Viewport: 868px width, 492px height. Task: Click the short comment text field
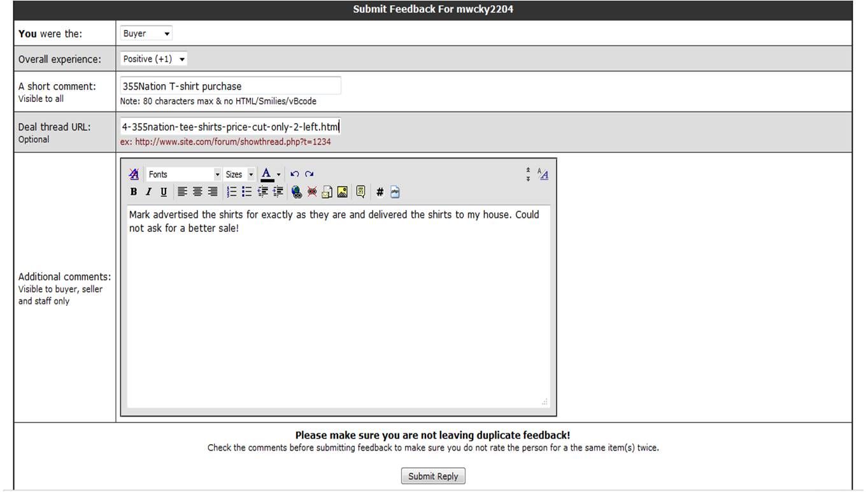[231, 86]
